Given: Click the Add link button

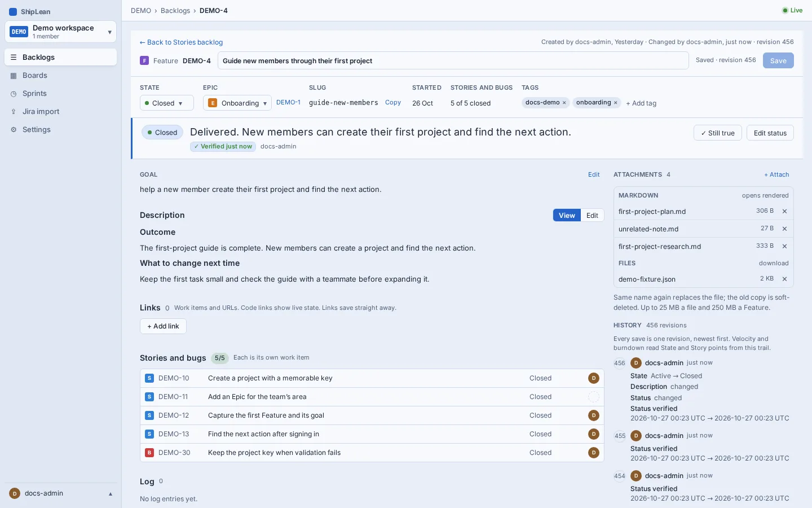Looking at the screenshot, I should click(x=163, y=326).
